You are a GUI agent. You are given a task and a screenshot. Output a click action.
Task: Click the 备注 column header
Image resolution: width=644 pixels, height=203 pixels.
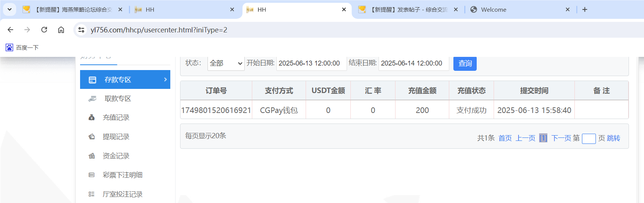coord(602,91)
